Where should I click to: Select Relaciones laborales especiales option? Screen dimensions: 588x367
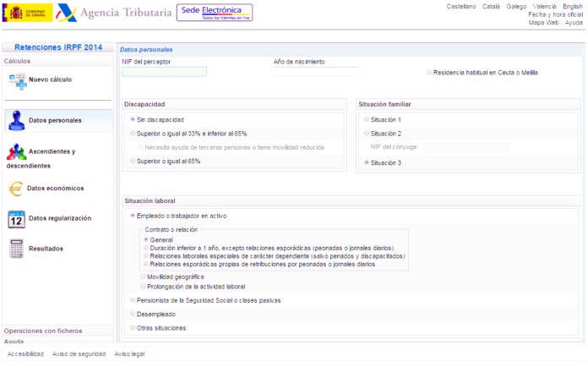(x=146, y=256)
